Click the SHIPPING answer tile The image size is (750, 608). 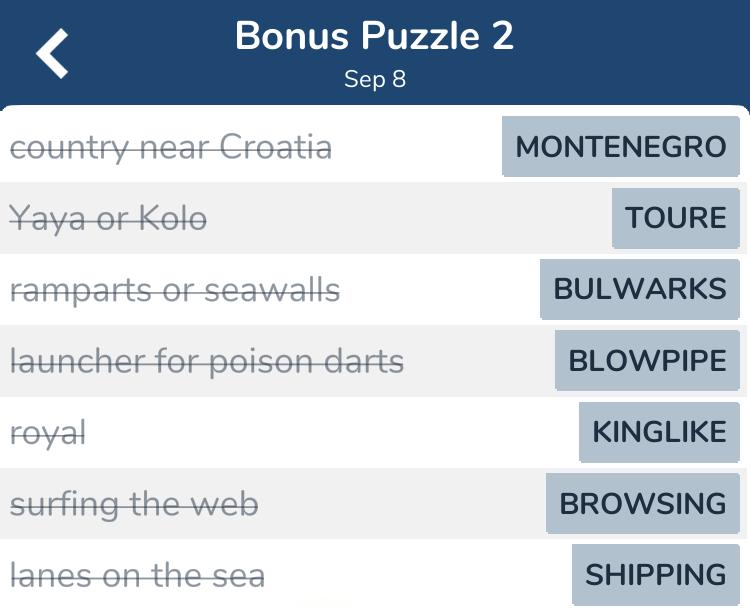click(x=656, y=575)
